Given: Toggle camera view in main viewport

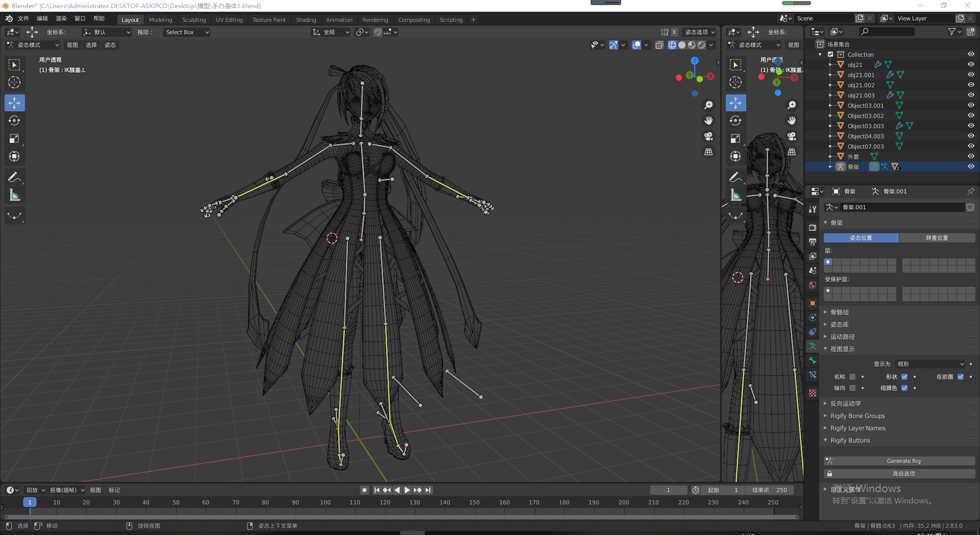Looking at the screenshot, I should coord(708,136).
